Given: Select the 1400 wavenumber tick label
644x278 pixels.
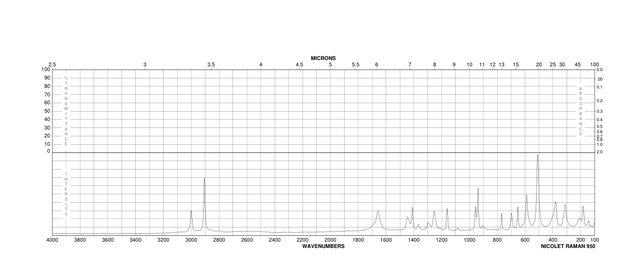Looking at the screenshot, I should [414, 240].
